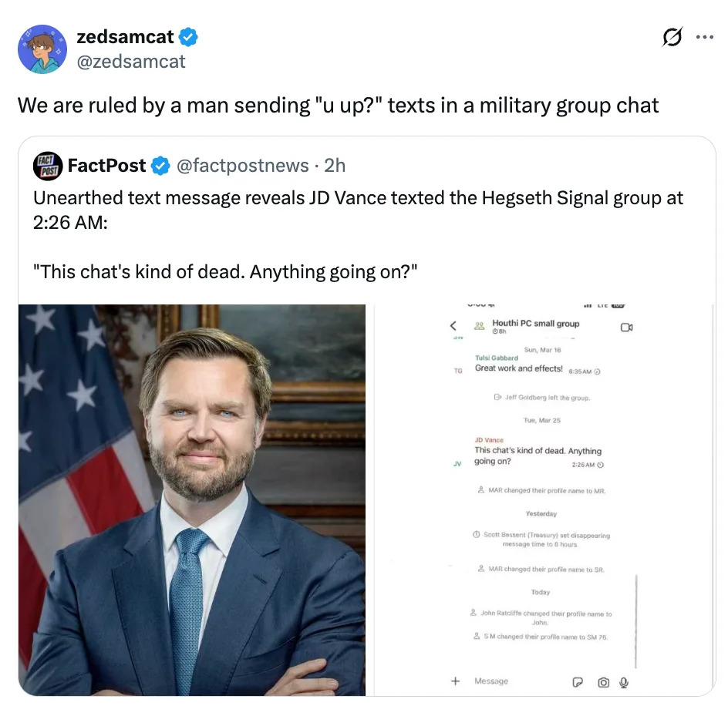The width and height of the screenshot is (728, 706).
Task: Open the JD Vance portrait photo
Action: pyautogui.click(x=192, y=499)
